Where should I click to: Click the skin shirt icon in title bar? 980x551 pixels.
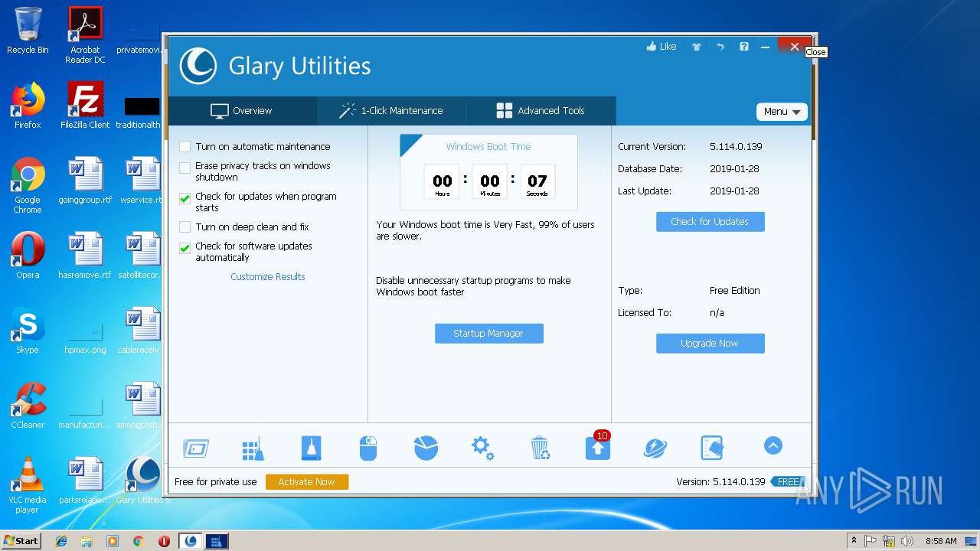(x=696, y=47)
